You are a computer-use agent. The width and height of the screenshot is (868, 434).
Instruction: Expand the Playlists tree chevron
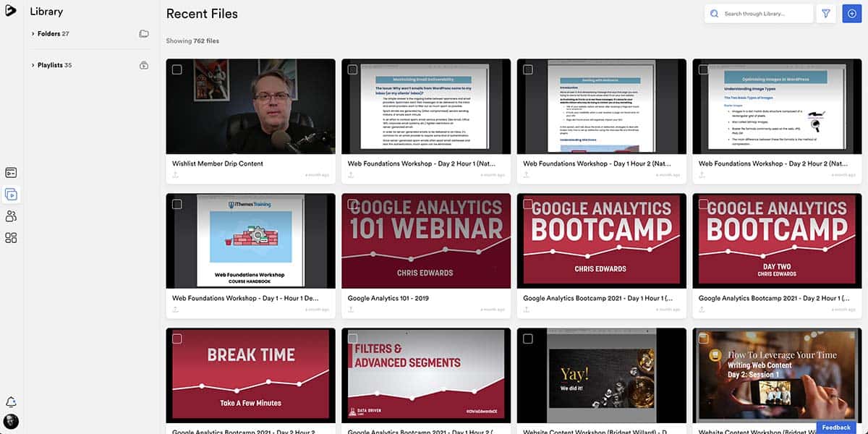pos(33,65)
